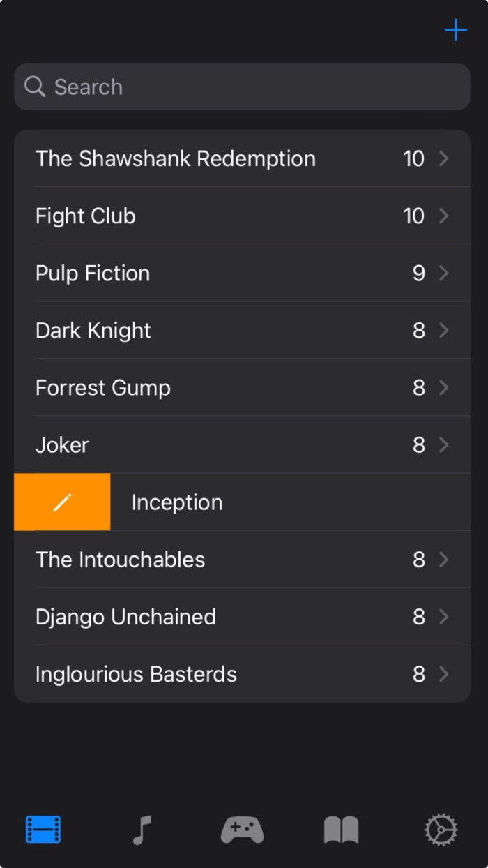The width and height of the screenshot is (488, 868).
Task: Open the Movies tab film icon
Action: point(43,830)
